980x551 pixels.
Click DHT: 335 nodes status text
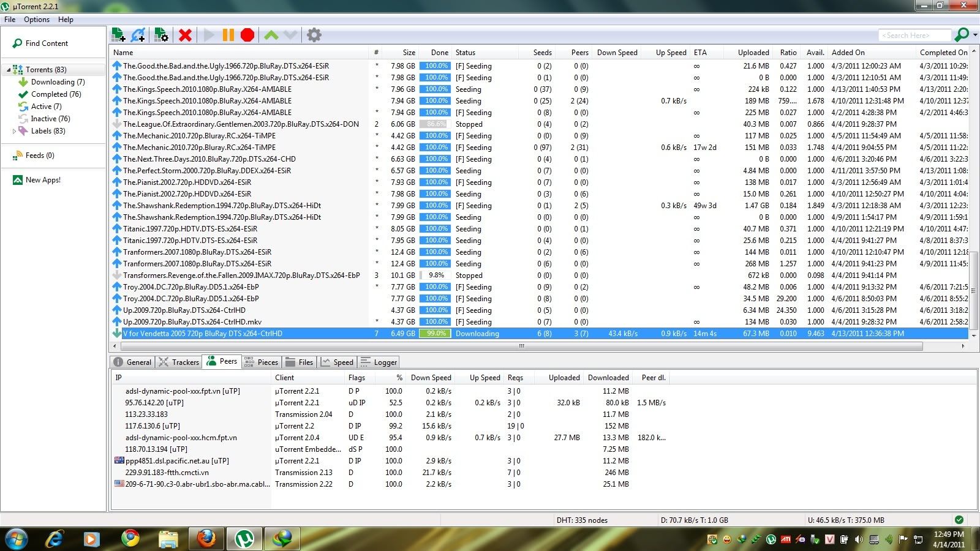pos(582,520)
